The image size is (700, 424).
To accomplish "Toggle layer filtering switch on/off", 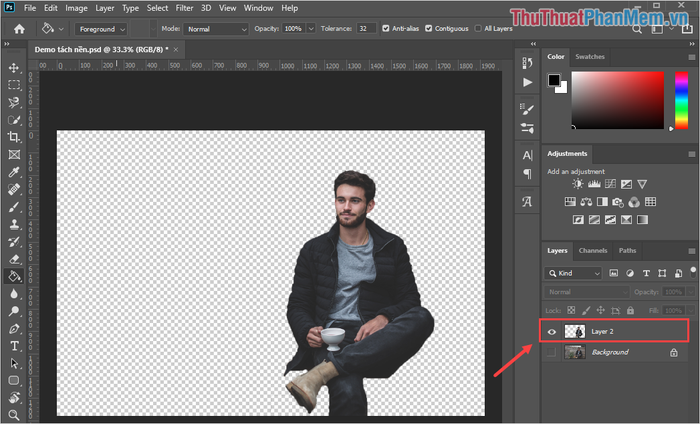I will (x=693, y=272).
